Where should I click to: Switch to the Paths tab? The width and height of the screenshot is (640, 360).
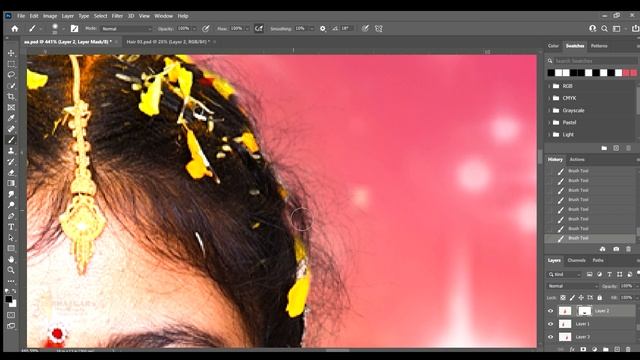click(598, 260)
